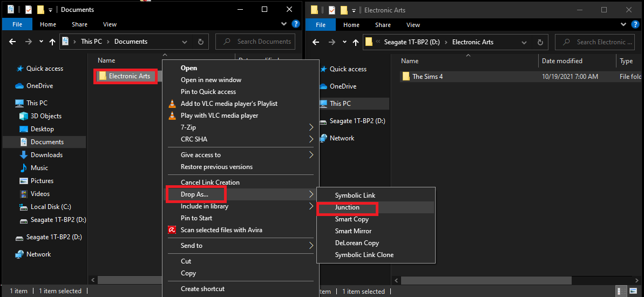Click New folder icon in Documents title bar
The image size is (644, 297).
40,9
